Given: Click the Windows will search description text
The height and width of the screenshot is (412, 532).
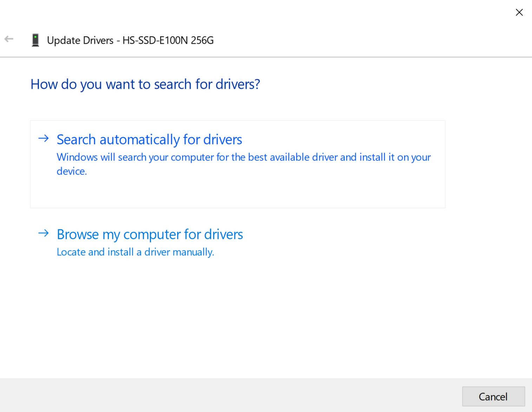Looking at the screenshot, I should [x=243, y=164].
